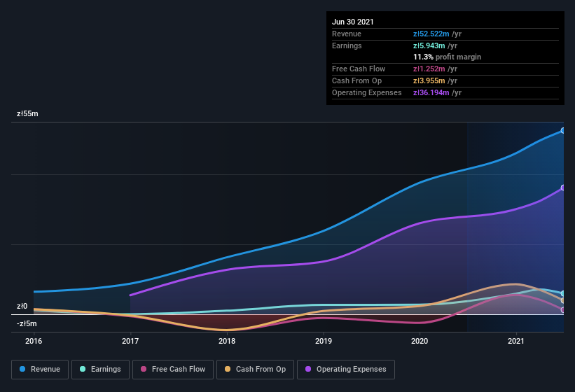
Task: Click the blue dot in Revenue legend
Action: [x=22, y=369]
